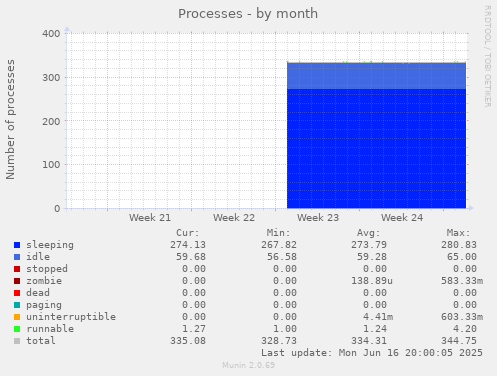Screen dimensions: 497x376
Task: Click the sleeping legend color swatch
Action: pyautogui.click(x=17, y=245)
